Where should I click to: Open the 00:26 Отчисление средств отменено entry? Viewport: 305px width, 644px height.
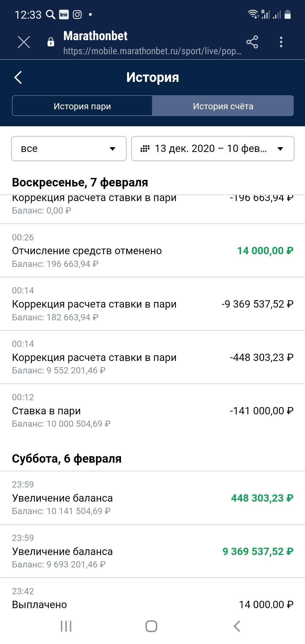pyautogui.click(x=152, y=251)
